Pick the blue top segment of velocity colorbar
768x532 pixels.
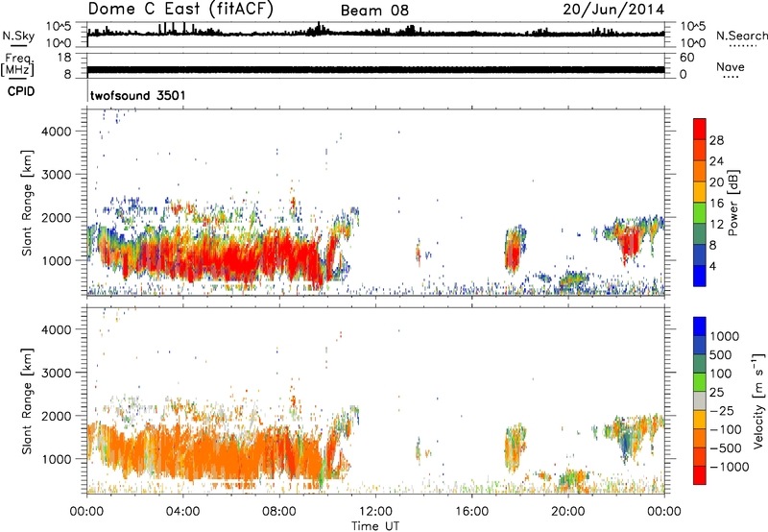700,326
